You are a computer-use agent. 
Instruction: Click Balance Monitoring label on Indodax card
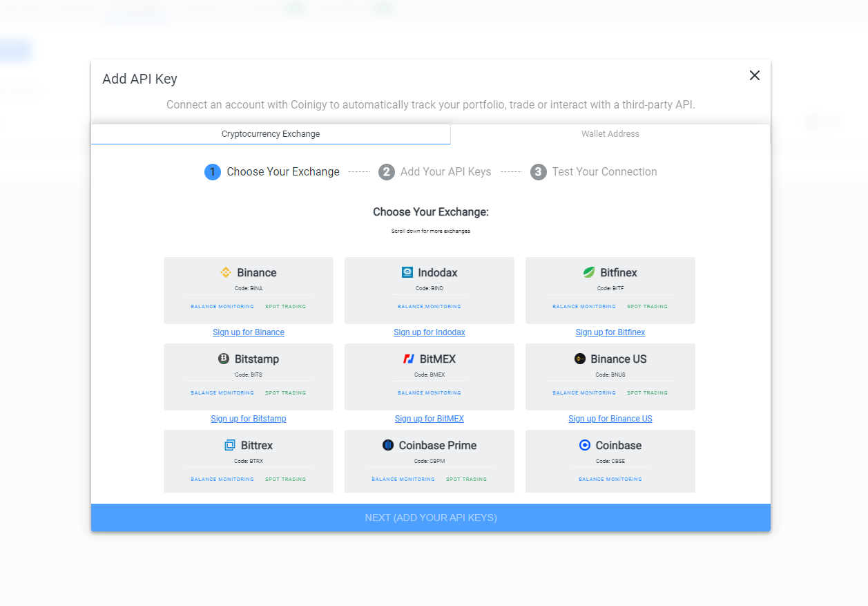[430, 306]
